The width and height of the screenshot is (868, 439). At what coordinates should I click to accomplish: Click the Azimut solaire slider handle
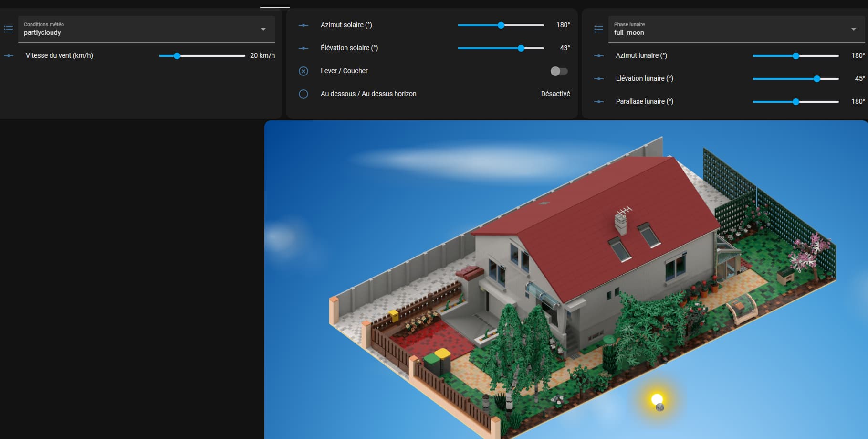501,25
